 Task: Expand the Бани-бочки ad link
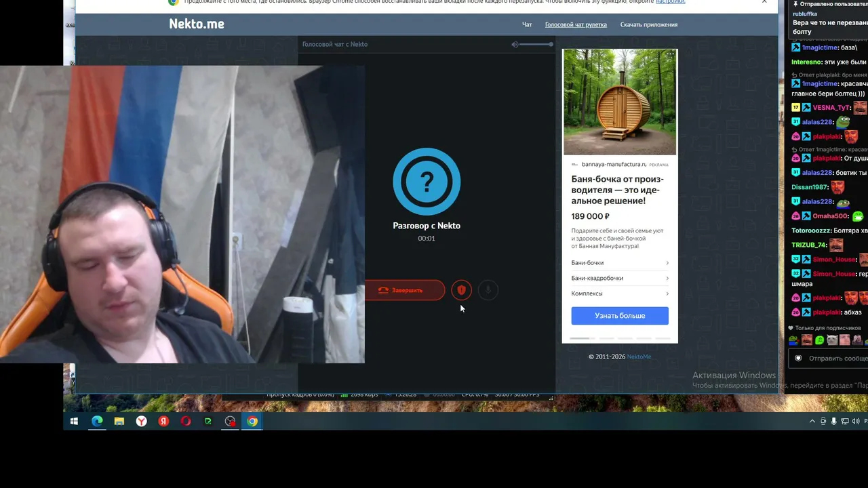620,262
